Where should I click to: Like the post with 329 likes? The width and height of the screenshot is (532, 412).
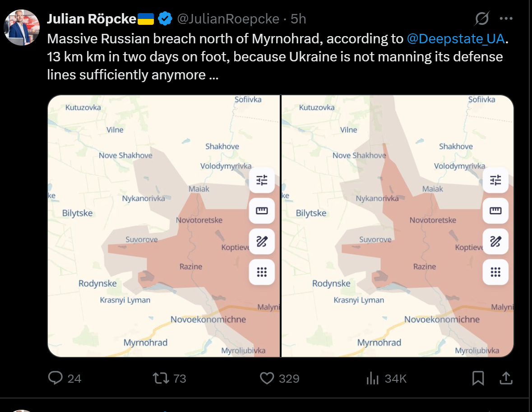point(280,378)
